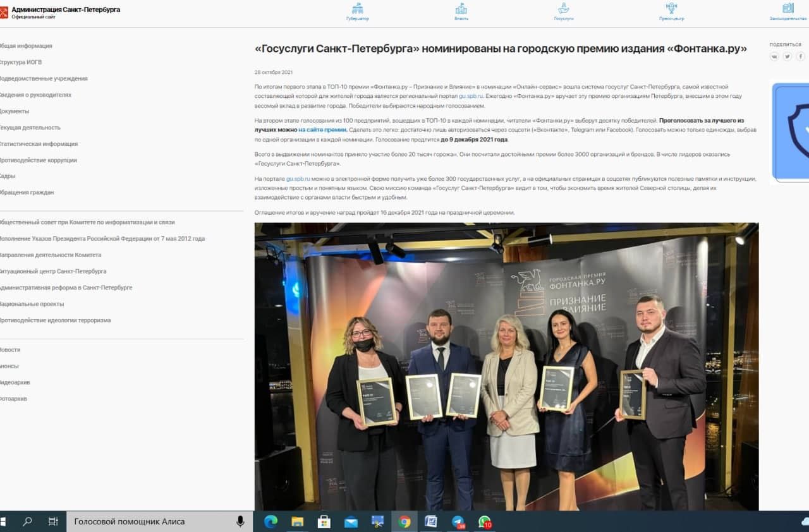Open Противодействие идеологии терроризма link
809x532 pixels.
click(55, 320)
